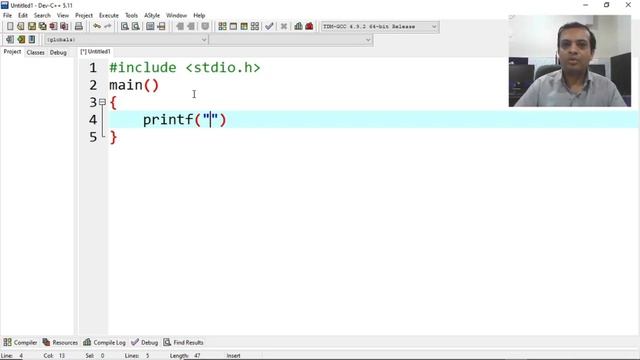Click the red Delete Profiling Information icon
This screenshot has height=360, width=640.
(309, 27)
